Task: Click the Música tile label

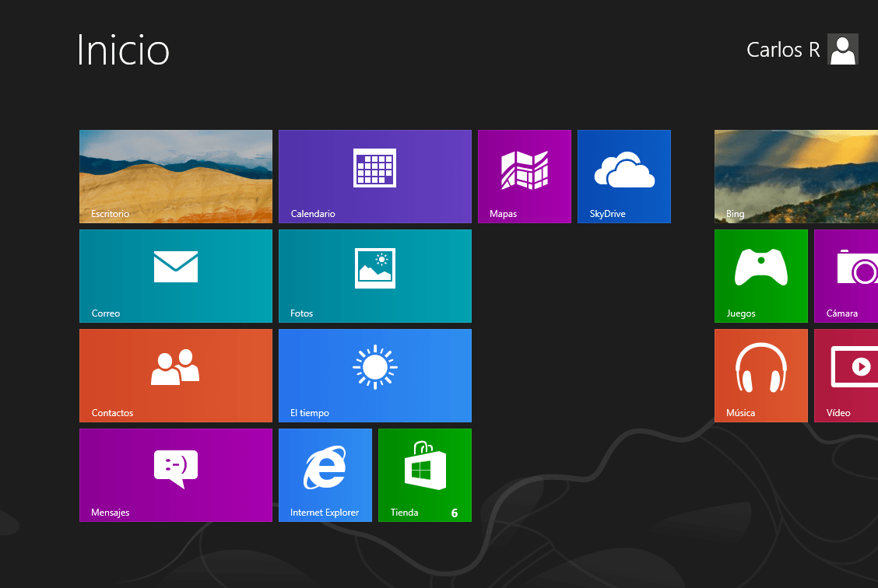Action: pyautogui.click(x=741, y=413)
